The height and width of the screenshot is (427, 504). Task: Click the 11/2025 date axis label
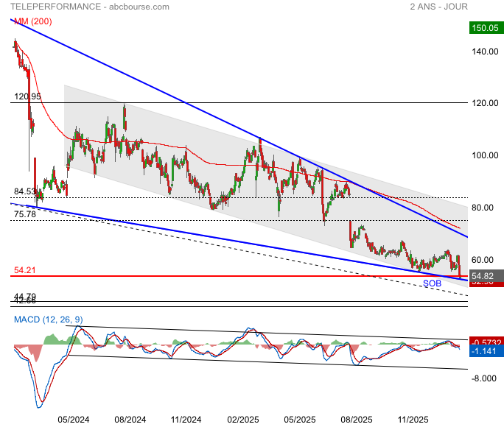pyautogui.click(x=413, y=420)
